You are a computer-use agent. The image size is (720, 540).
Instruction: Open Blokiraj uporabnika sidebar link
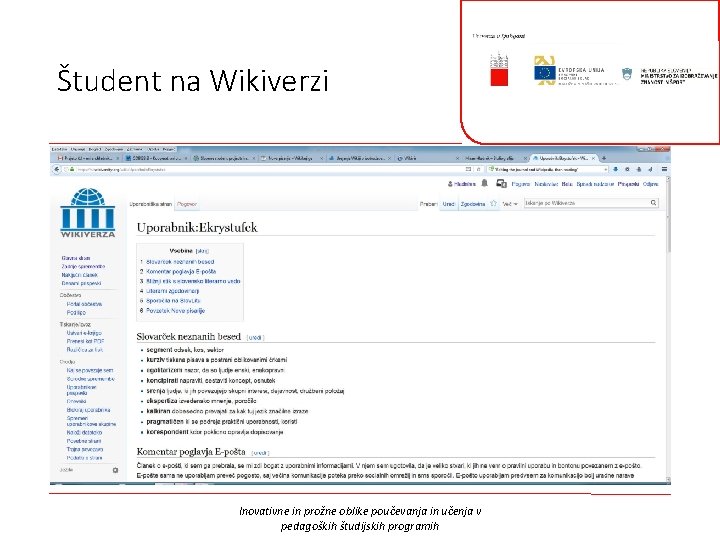coord(88,410)
